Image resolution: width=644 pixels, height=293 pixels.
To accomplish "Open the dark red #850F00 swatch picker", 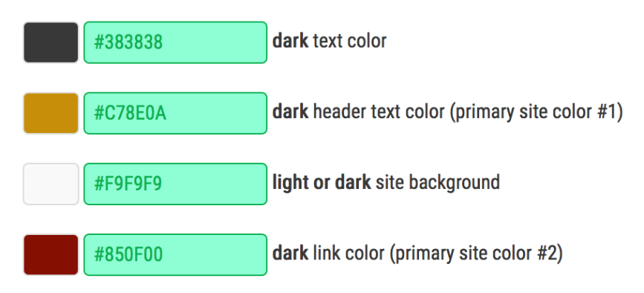I will click(51, 255).
